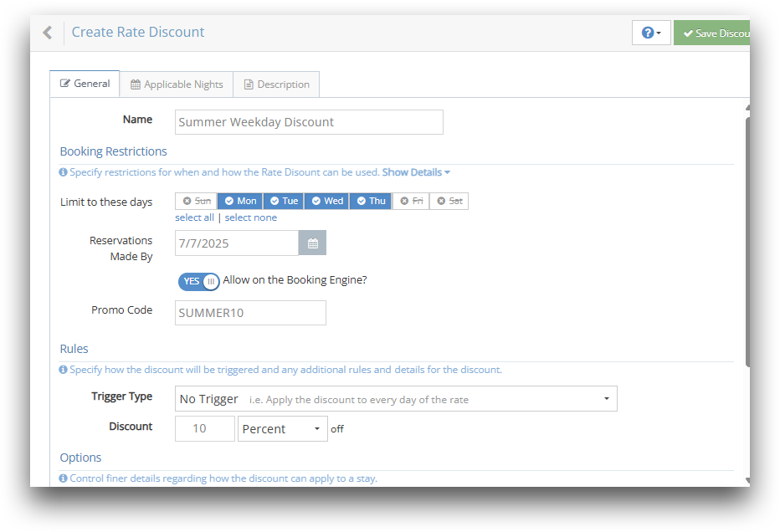Expand the Show Details section
780x532 pixels.
coord(413,171)
